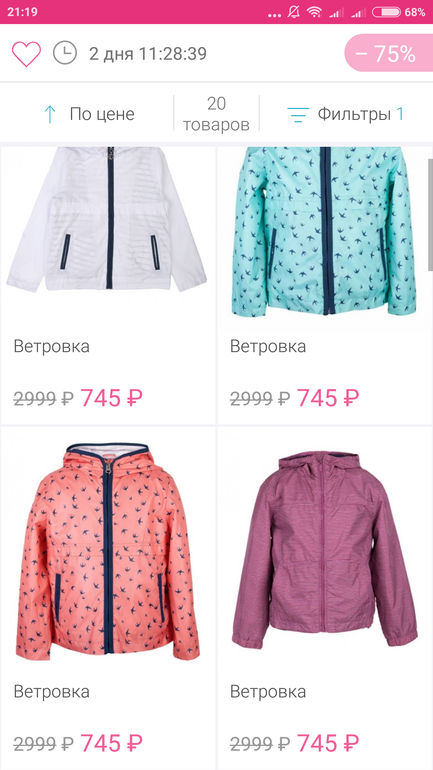Open the Фильтры panel
This screenshot has height=770, width=433.
tap(354, 114)
